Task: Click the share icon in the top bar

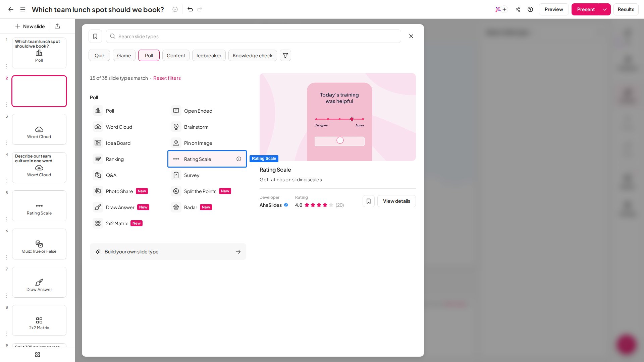Action: (x=518, y=9)
